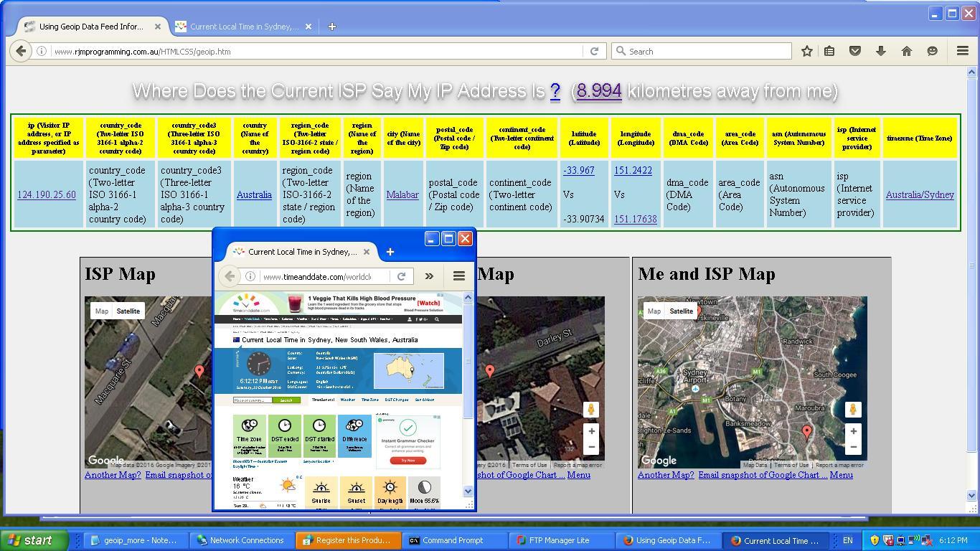The width and height of the screenshot is (980, 551).
Task: Reload the timeanddate popup page
Action: pyautogui.click(x=402, y=276)
